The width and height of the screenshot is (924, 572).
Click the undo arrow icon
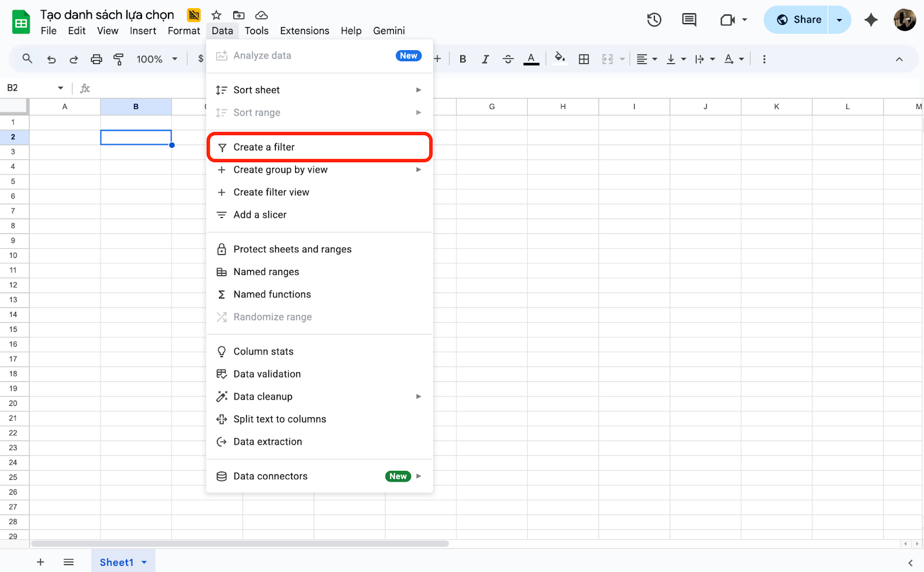tap(51, 59)
